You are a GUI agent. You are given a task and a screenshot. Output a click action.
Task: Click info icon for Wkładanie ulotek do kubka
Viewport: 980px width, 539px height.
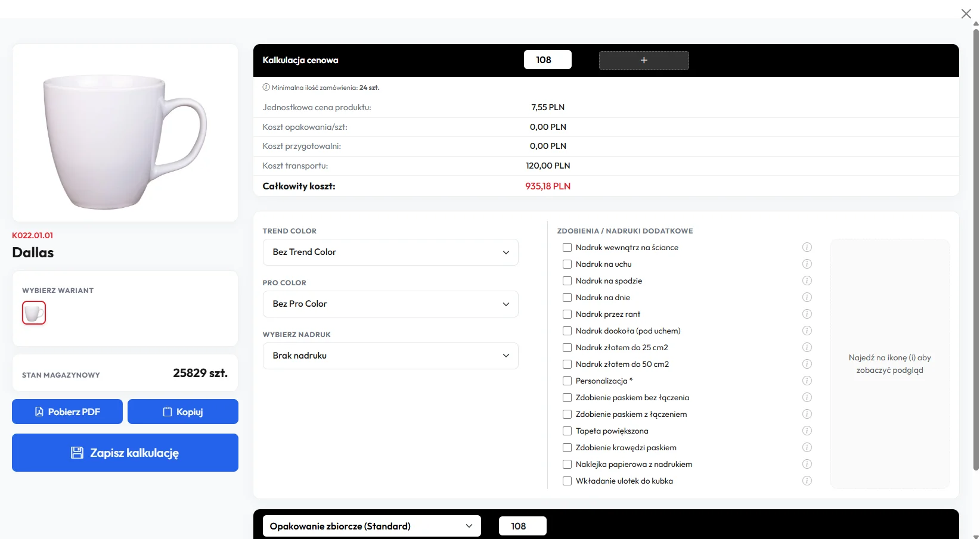point(807,481)
